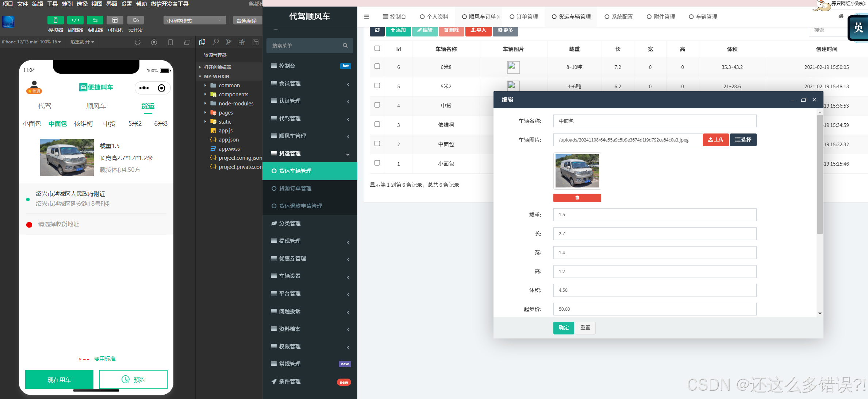Toggle the select-all checkbox in the table header
868x399 pixels.
point(377,49)
